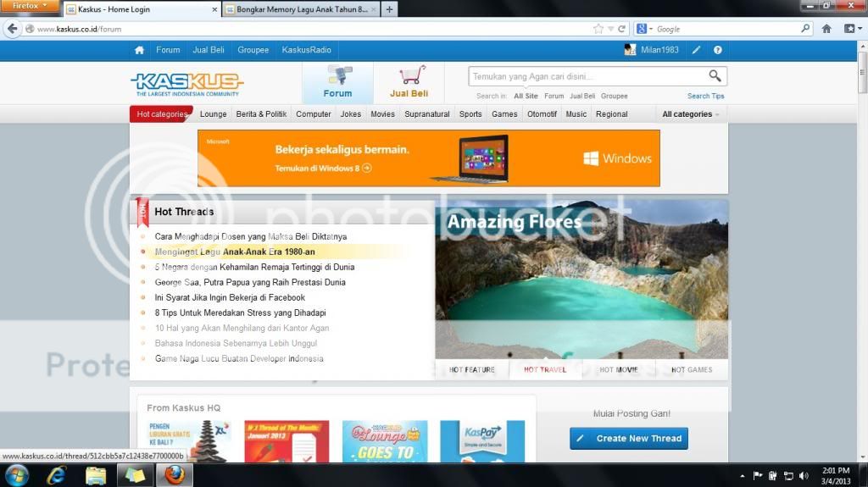Click the volume speaker tray icon
Screen dimensions: 868x487
click(804, 476)
